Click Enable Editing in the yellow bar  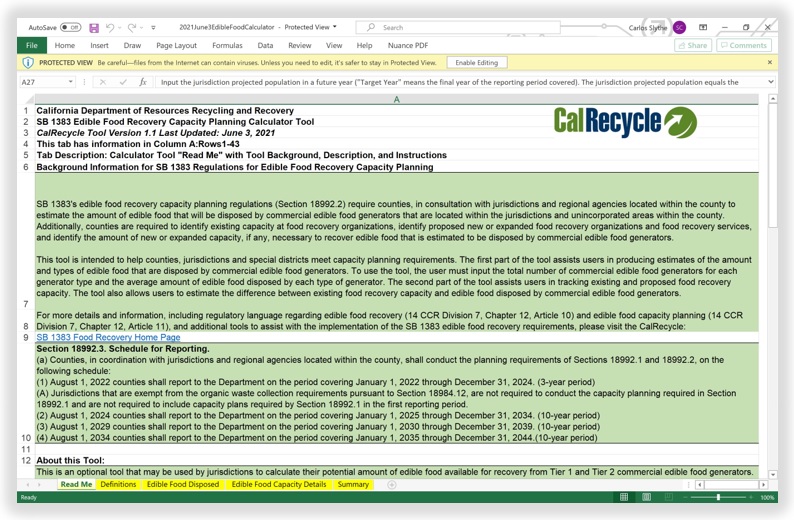click(477, 63)
